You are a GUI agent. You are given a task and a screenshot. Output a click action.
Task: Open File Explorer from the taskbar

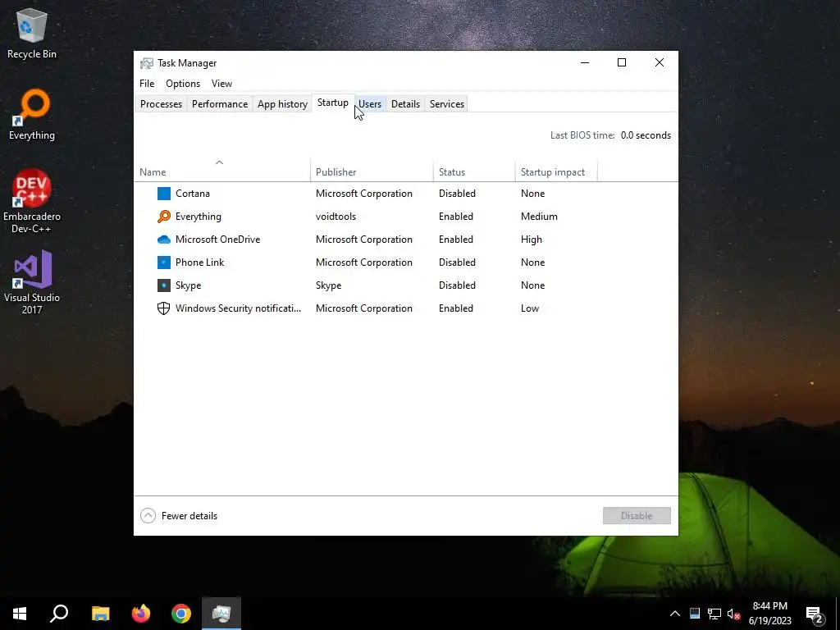[x=100, y=614]
